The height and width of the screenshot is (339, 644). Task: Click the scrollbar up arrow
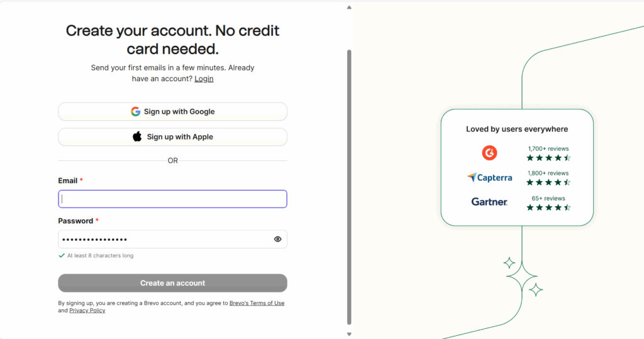(x=349, y=8)
